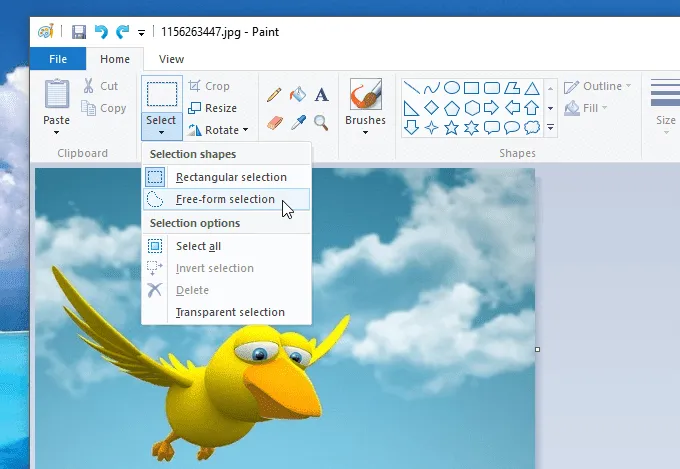Open the Outline dropdown
Viewport: 680px width, 469px height.
point(598,86)
